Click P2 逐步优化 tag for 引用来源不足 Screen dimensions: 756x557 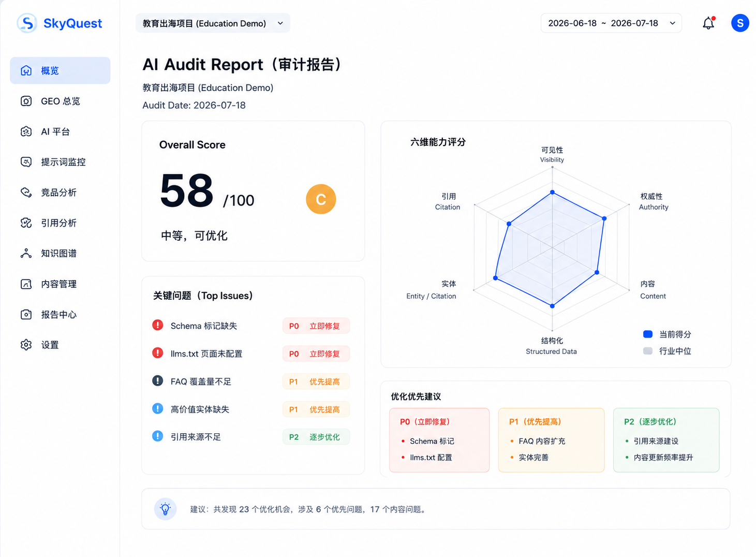[316, 437]
